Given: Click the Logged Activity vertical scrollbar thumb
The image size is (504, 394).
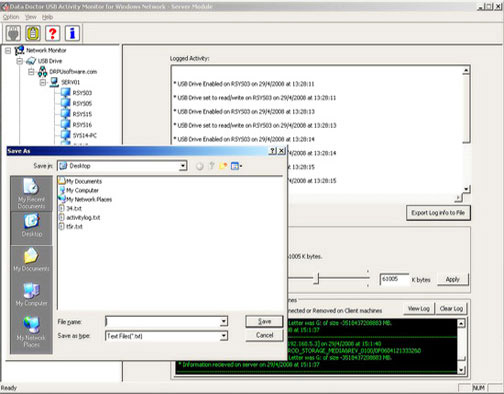Looking at the screenshot, I should (x=466, y=109).
